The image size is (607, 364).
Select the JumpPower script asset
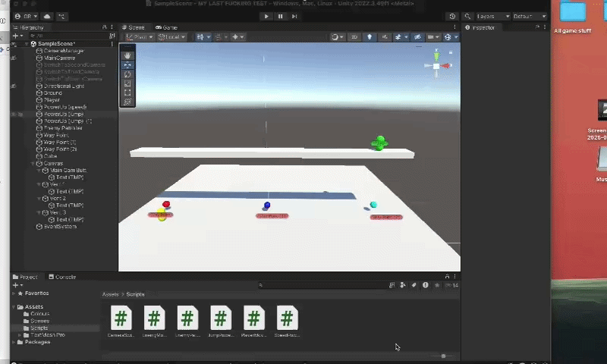pyautogui.click(x=221, y=322)
